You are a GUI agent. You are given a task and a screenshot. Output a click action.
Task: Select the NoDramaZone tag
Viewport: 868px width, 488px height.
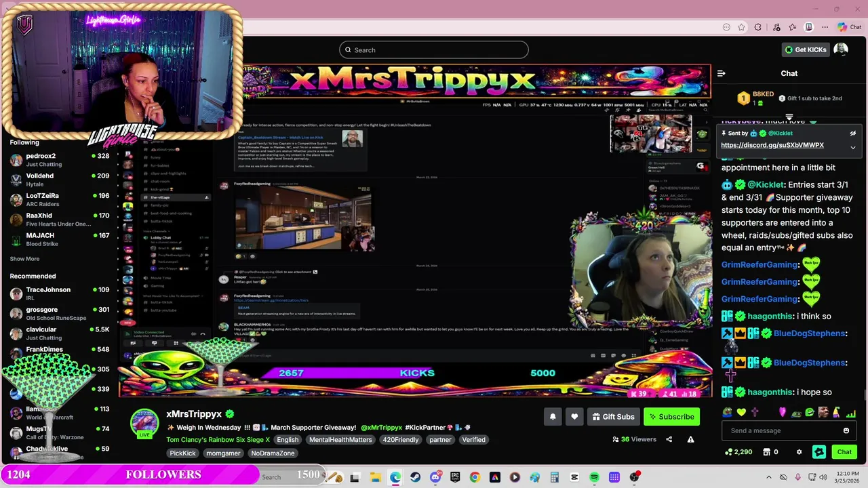(273, 453)
